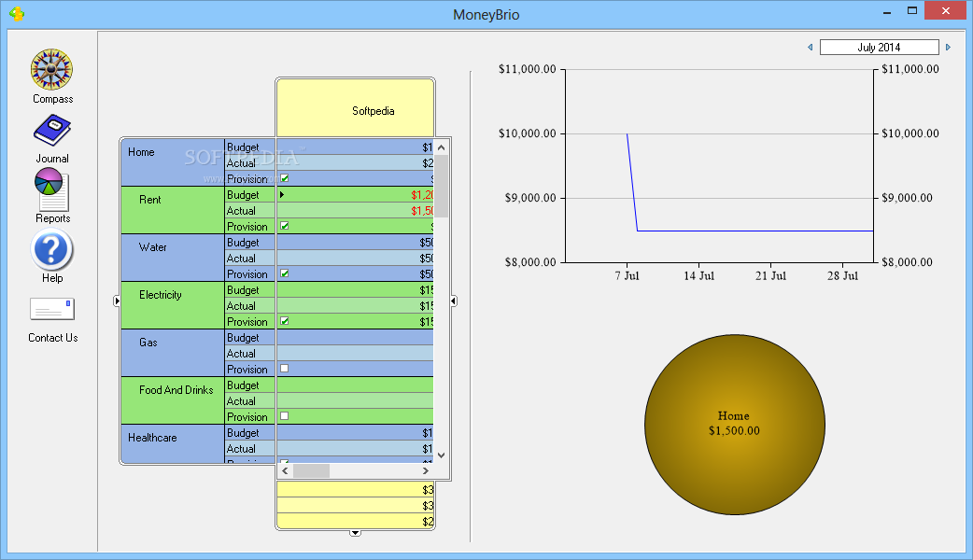Click the scroll up arrow of table
Viewport: 973px width, 560px height.
click(441, 147)
